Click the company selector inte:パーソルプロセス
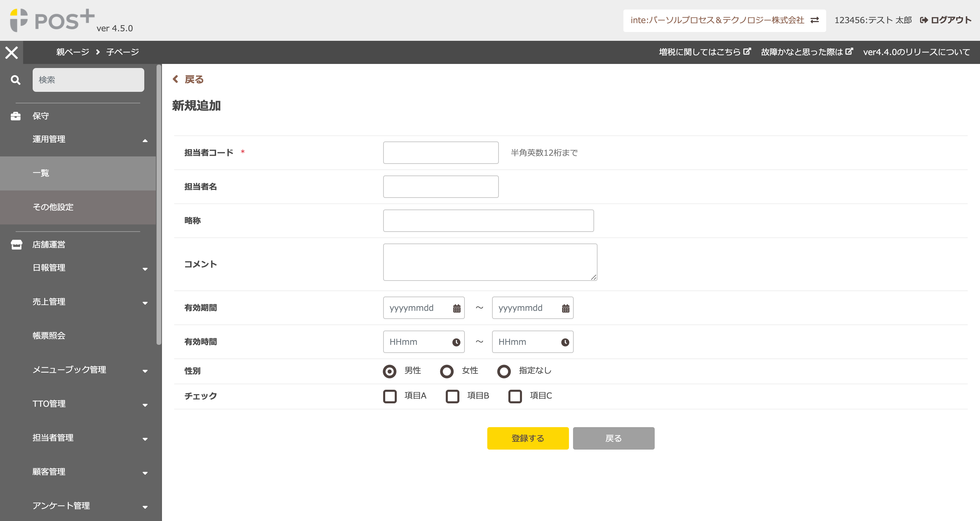The image size is (980, 521). 724,20
